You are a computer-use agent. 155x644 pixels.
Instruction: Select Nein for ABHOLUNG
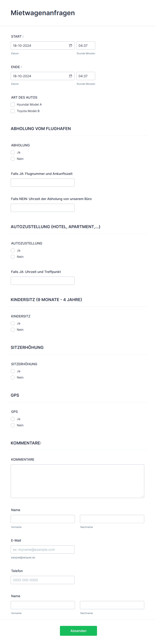13,159
